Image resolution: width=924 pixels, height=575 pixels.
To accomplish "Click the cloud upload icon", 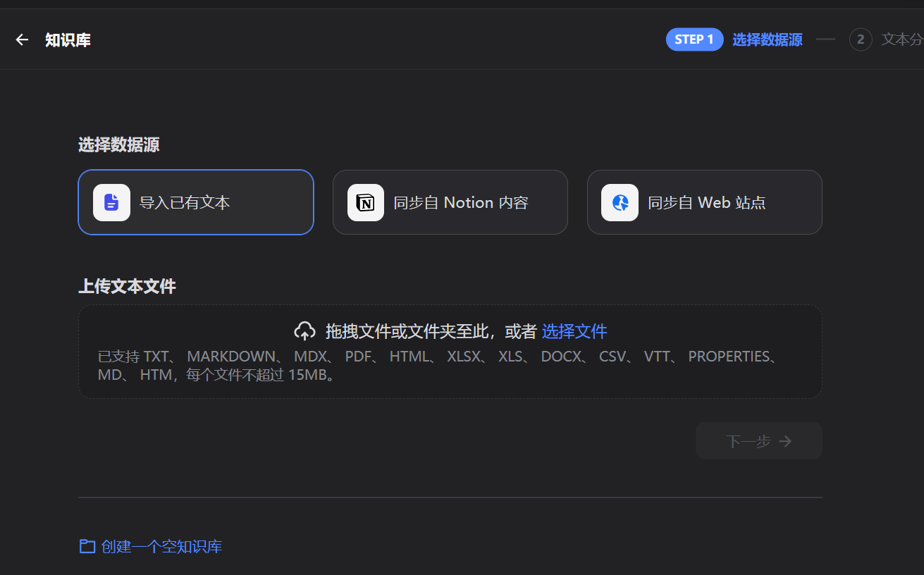I will point(304,331).
